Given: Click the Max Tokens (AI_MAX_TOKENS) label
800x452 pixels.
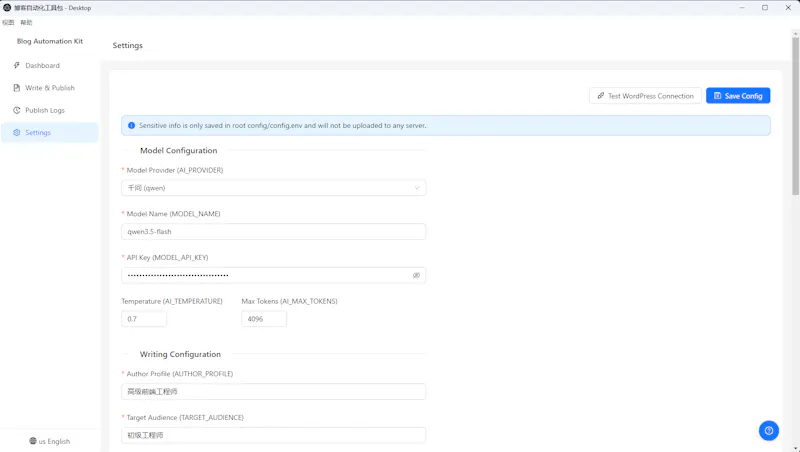Looking at the screenshot, I should click(x=289, y=302).
